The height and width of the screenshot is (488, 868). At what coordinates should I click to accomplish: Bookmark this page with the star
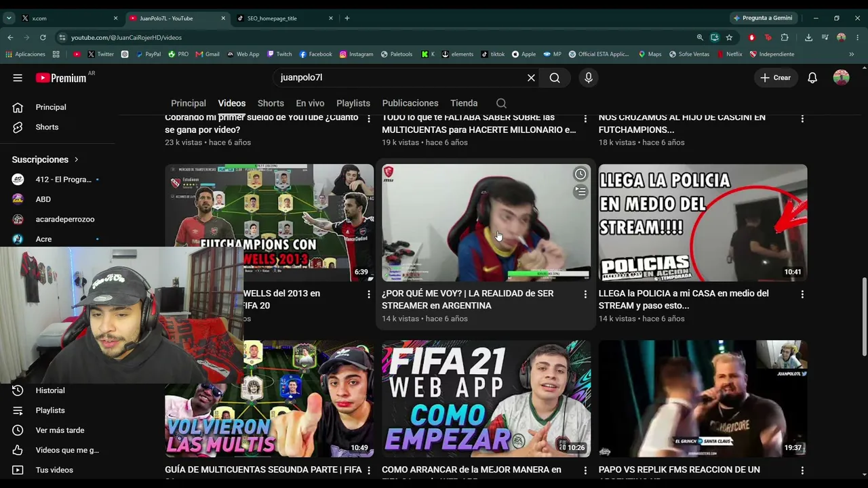(x=729, y=37)
